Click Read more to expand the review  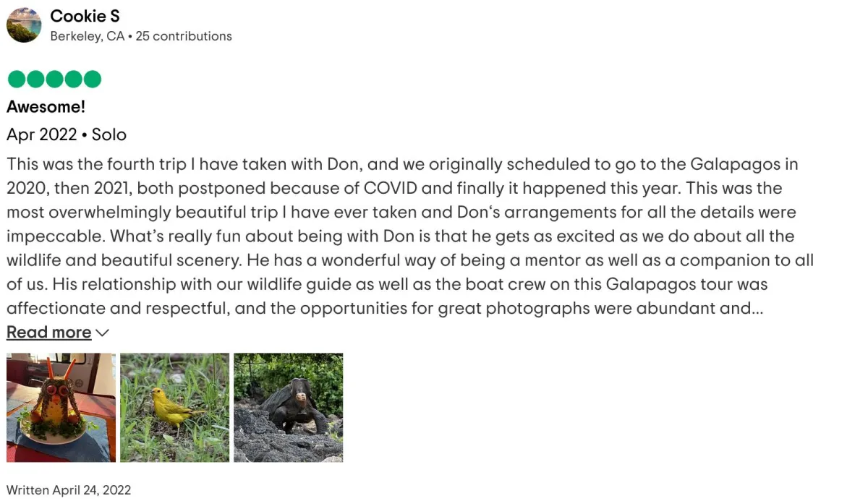tap(48, 333)
